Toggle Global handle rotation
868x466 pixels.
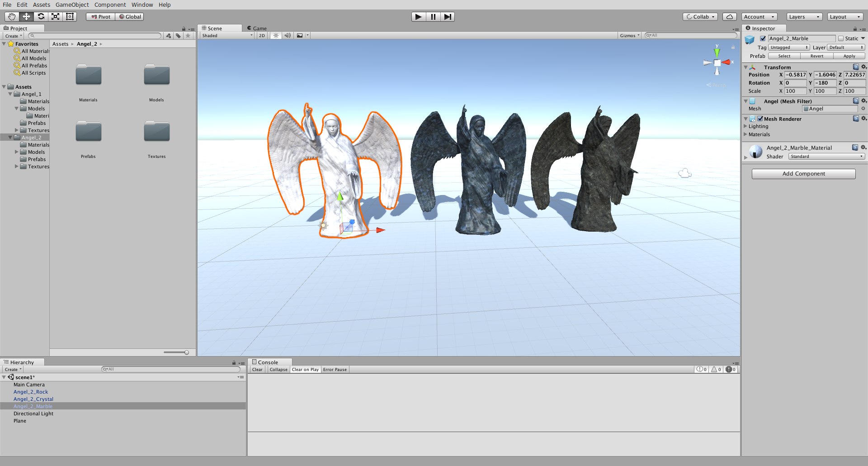pyautogui.click(x=130, y=17)
